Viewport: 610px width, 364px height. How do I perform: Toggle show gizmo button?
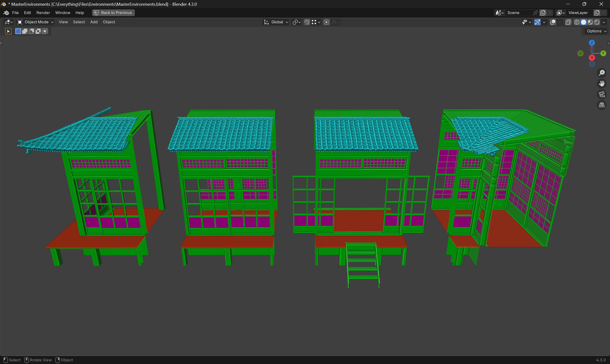click(537, 22)
